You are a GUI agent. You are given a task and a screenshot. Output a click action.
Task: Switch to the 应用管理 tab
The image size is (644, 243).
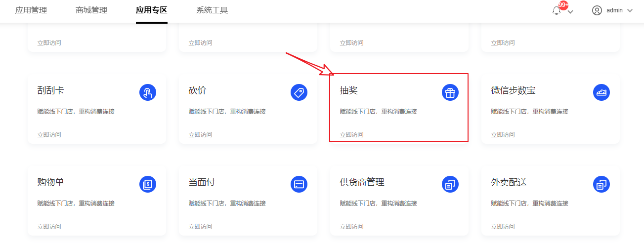tap(31, 10)
